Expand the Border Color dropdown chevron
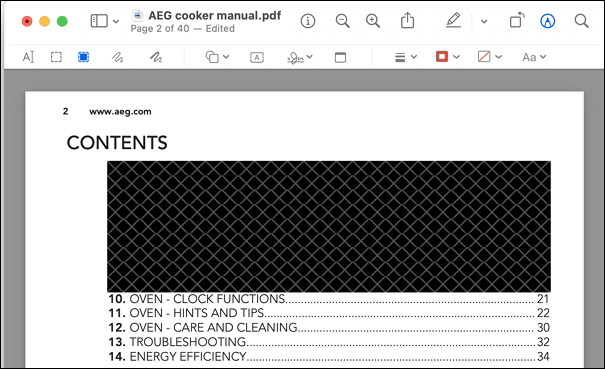Image resolution: width=605 pixels, height=369 pixels. 456,57
